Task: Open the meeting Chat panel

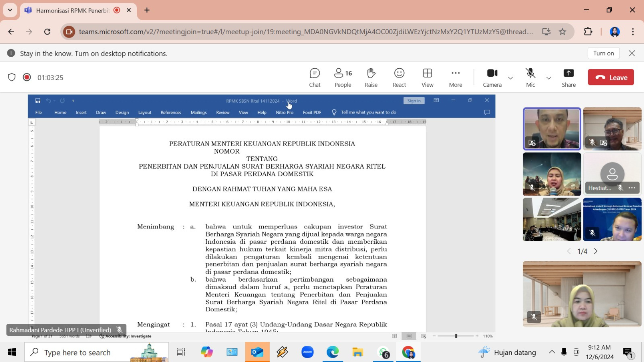Action: tap(315, 78)
